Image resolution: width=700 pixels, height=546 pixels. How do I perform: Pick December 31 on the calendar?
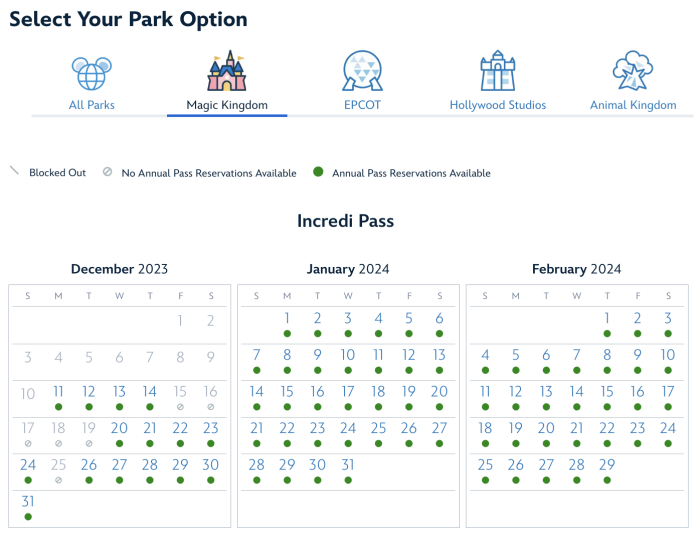tap(28, 502)
